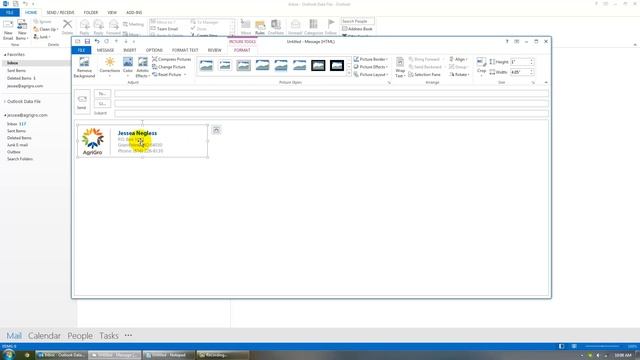Open the Align dropdown
The height and width of the screenshot is (360, 640).
[x=458, y=59]
